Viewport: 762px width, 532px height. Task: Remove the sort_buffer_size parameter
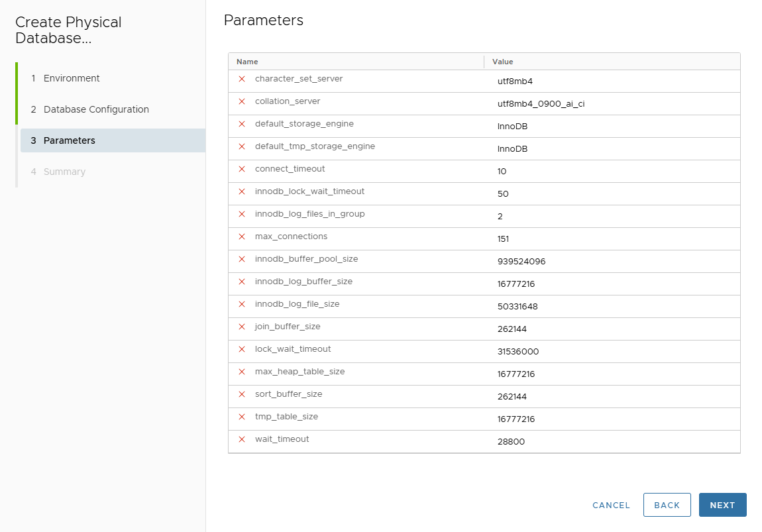(242, 394)
